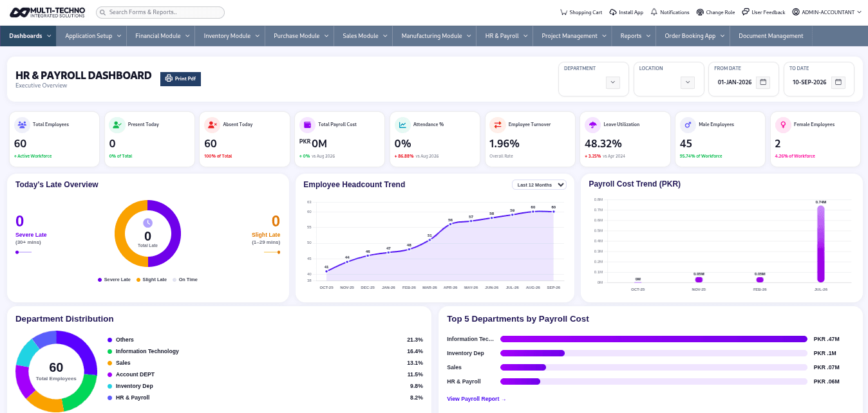Image resolution: width=868 pixels, height=413 pixels.
Task: Expand the Inventory Module menu
Action: [230, 36]
